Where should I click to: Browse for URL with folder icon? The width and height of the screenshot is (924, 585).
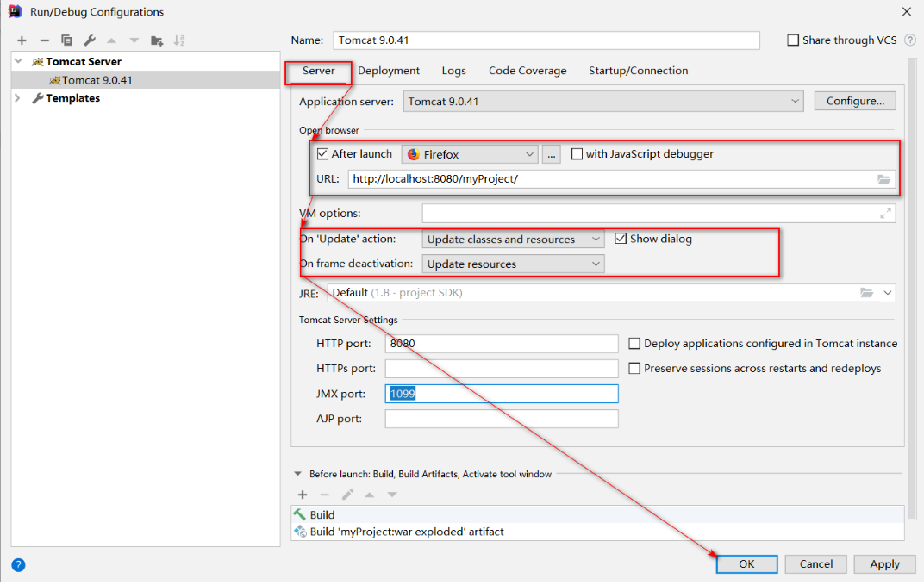click(x=883, y=179)
